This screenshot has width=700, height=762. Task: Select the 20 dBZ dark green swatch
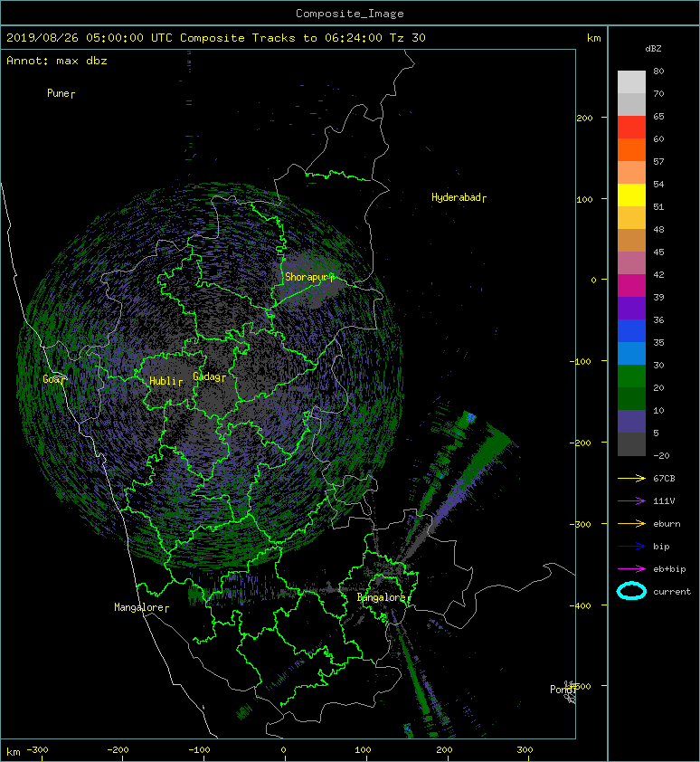pos(631,398)
